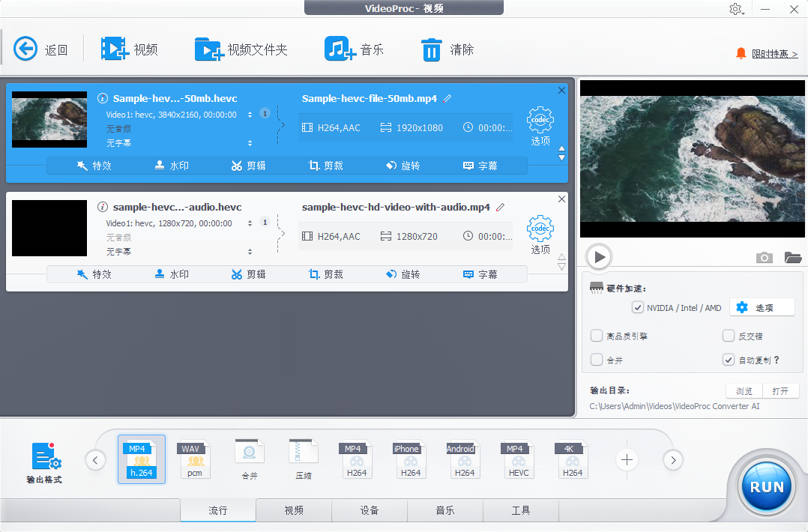The image size is (808, 532).
Task: Play the preview video
Action: [x=598, y=256]
